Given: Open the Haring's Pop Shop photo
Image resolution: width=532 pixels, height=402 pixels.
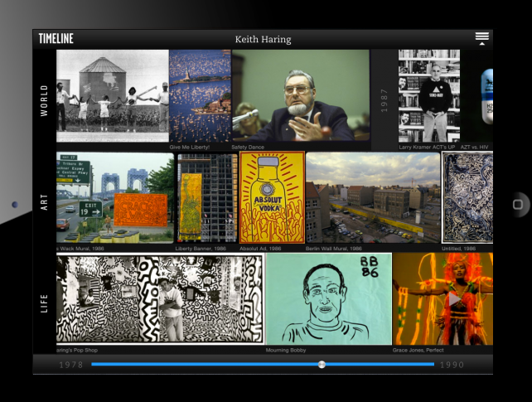Looking at the screenshot, I should tap(160, 299).
